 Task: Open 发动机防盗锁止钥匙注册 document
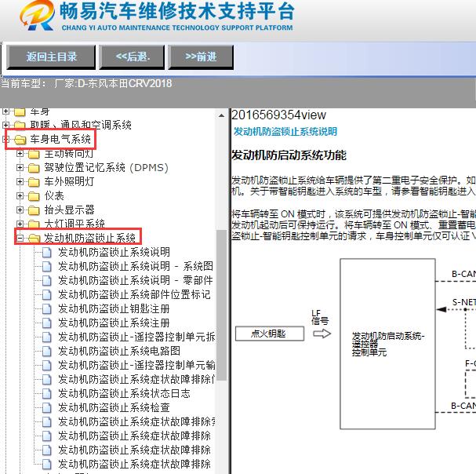tap(114, 308)
